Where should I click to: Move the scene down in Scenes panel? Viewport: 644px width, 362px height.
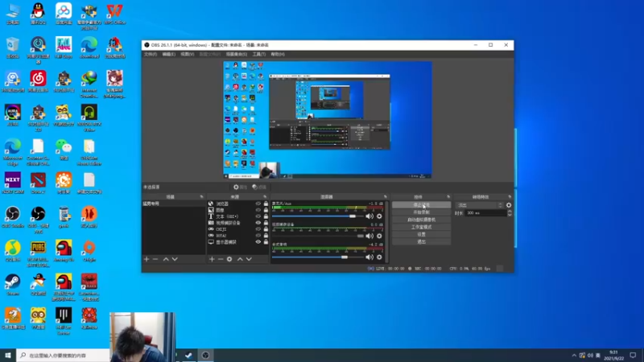[x=175, y=259]
